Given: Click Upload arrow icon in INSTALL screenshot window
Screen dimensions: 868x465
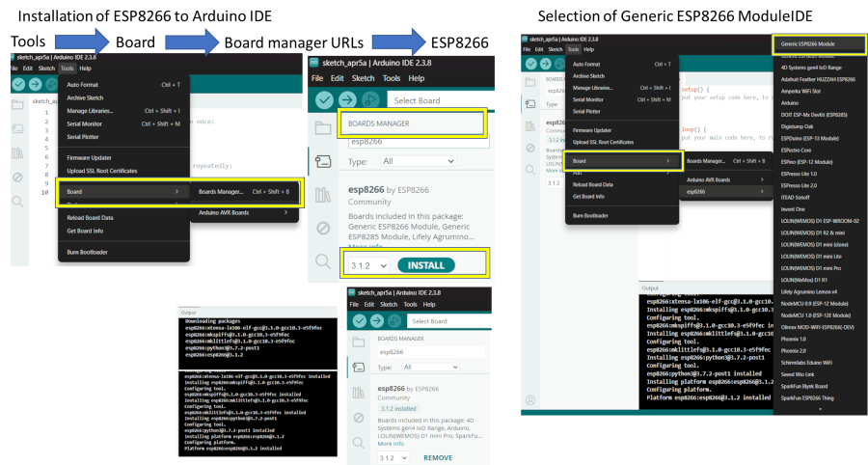Looking at the screenshot, I should [x=347, y=100].
